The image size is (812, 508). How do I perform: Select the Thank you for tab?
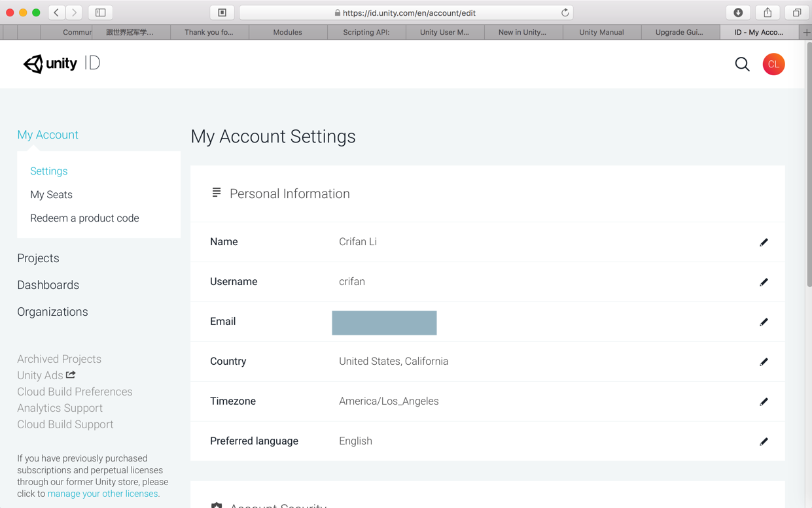209,32
